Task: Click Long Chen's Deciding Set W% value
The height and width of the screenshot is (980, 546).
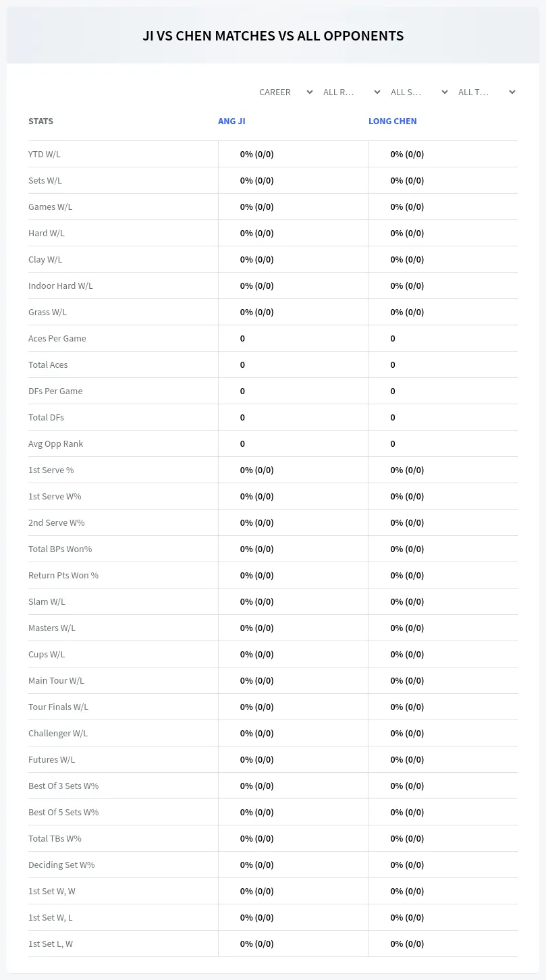Action: pyautogui.click(x=407, y=865)
